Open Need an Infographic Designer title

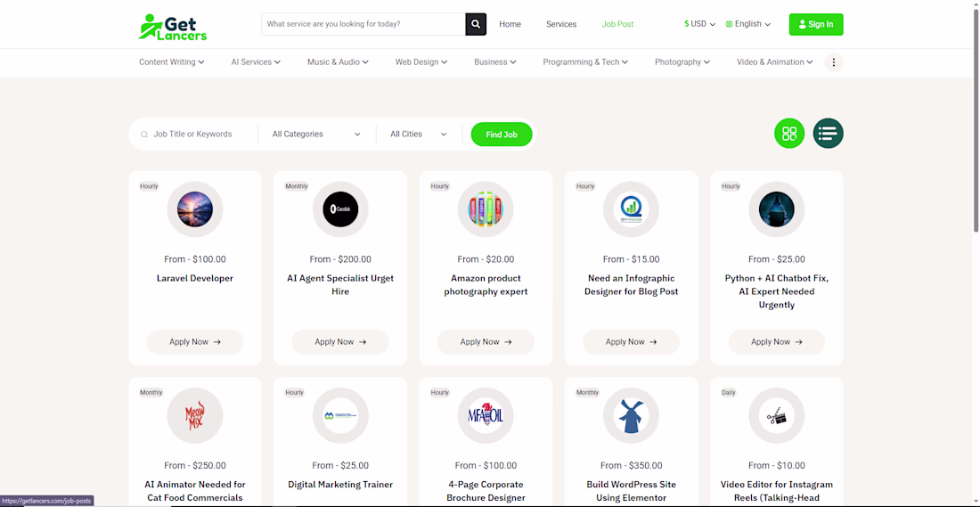coord(632,285)
